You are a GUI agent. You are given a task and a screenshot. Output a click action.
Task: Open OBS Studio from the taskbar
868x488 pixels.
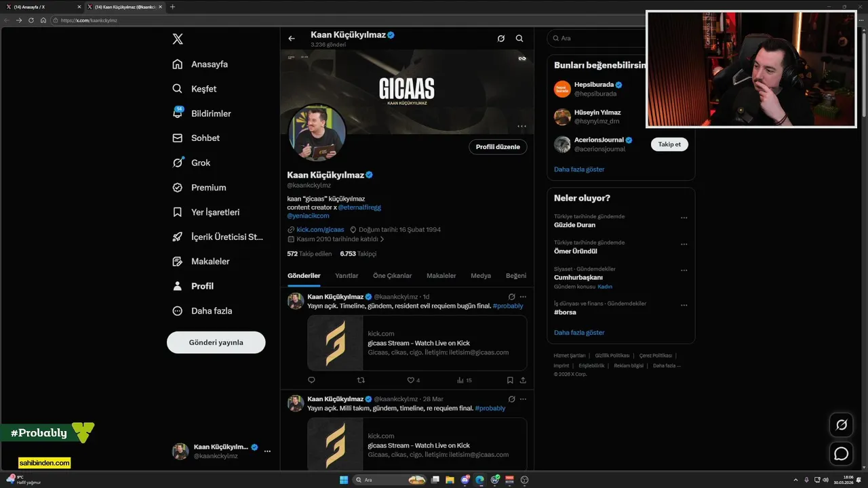click(x=524, y=480)
